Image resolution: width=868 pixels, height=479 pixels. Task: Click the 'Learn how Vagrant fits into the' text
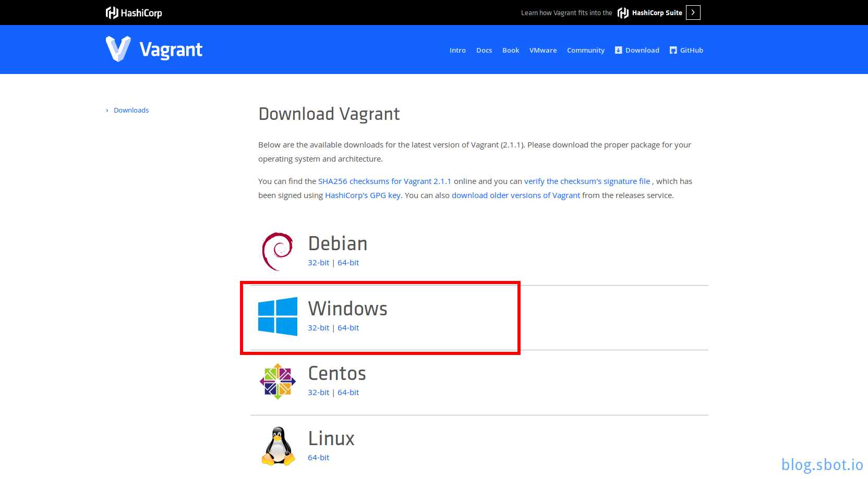click(566, 13)
